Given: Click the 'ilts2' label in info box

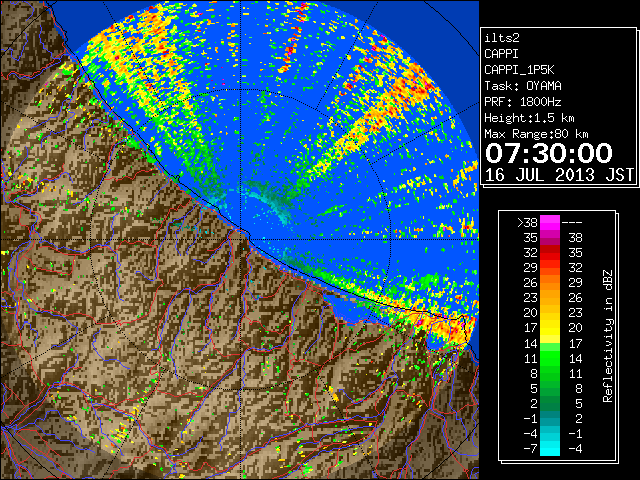Looking at the screenshot, I should point(502,38).
